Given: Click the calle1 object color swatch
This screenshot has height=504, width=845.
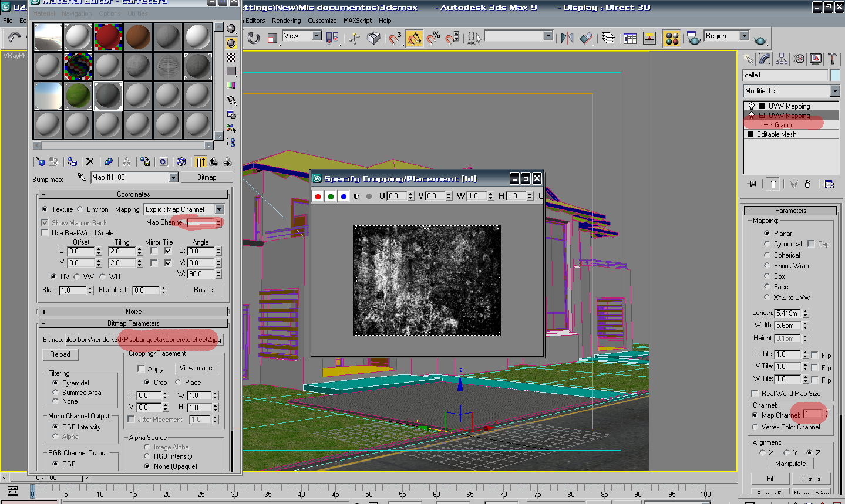Looking at the screenshot, I should tap(836, 75).
